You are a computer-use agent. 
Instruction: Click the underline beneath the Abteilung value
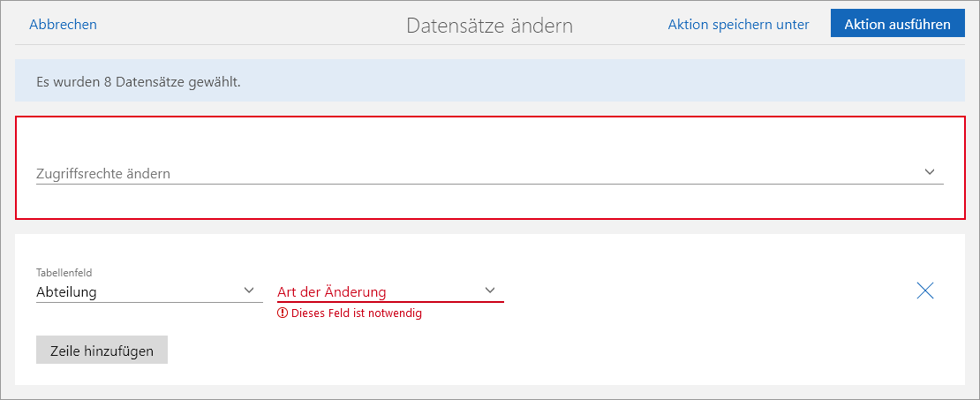[149, 302]
